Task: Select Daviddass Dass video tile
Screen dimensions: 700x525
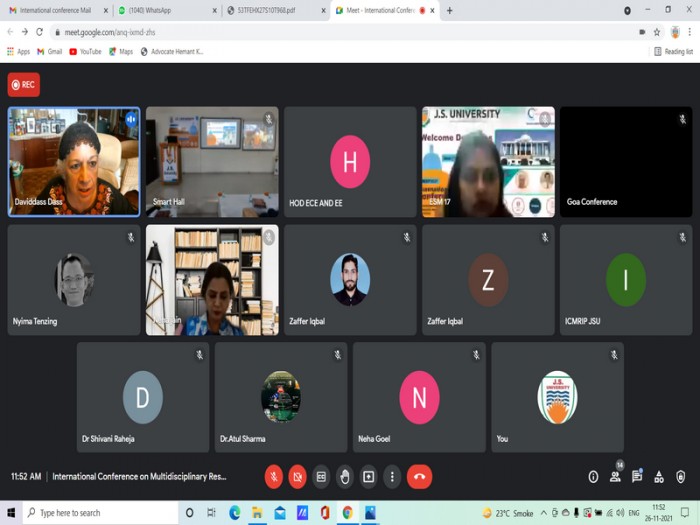Action: pos(74,162)
